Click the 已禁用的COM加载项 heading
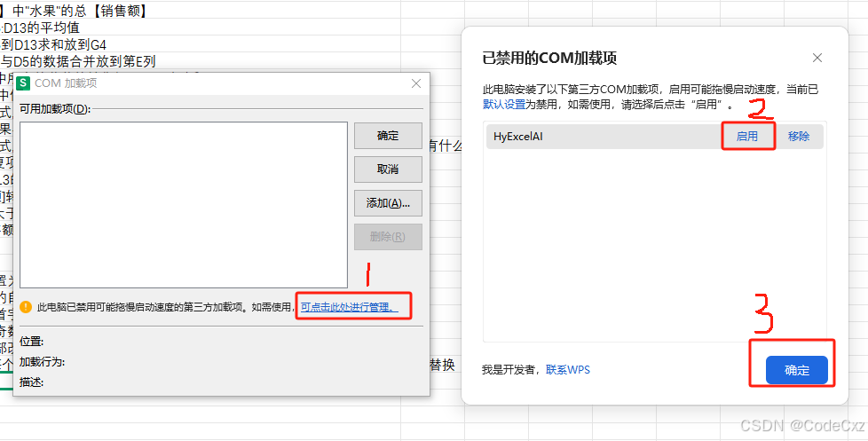868x441 pixels. pyautogui.click(x=549, y=58)
